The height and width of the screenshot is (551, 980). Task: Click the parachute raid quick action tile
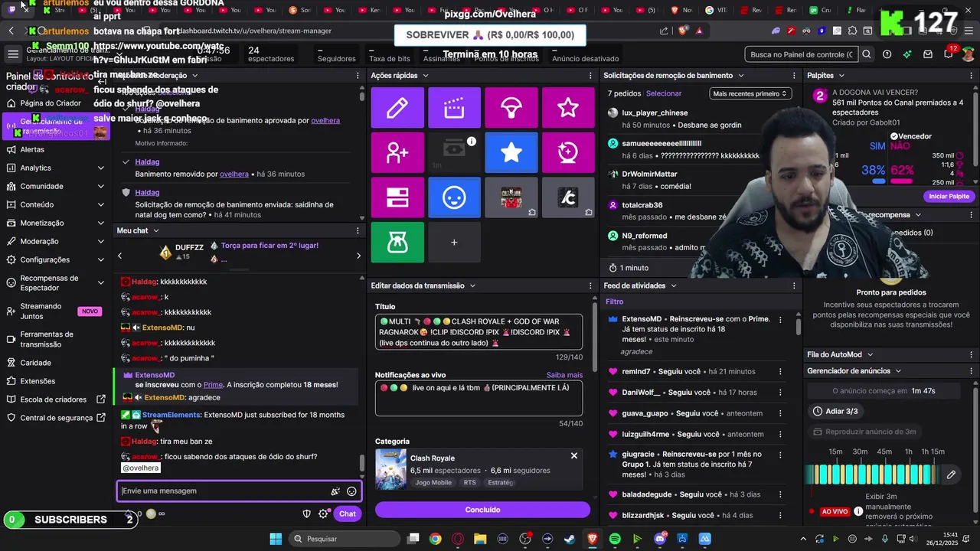511,108
